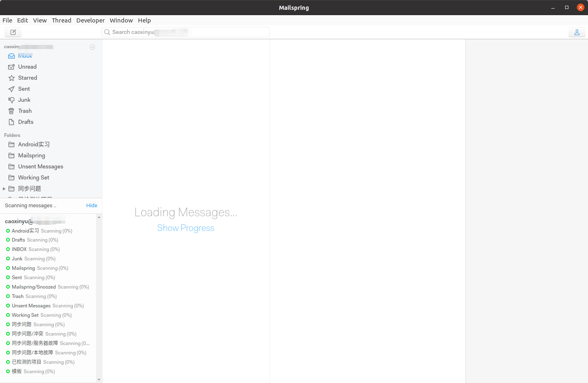Click the Unread envelope icon
This screenshot has height=383, width=588.
(x=11, y=67)
